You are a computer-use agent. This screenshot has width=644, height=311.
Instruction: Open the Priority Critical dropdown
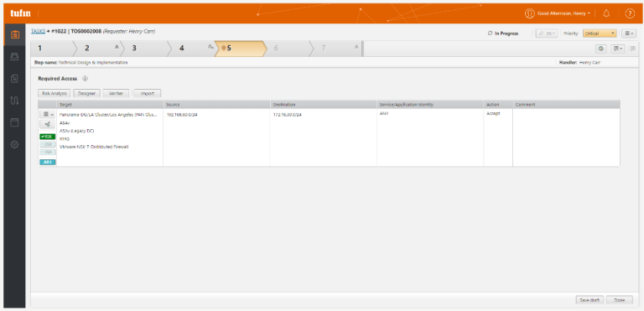[600, 34]
